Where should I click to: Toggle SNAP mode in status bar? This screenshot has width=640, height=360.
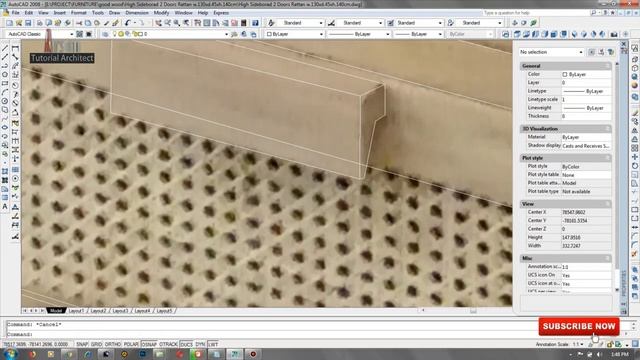click(82, 344)
